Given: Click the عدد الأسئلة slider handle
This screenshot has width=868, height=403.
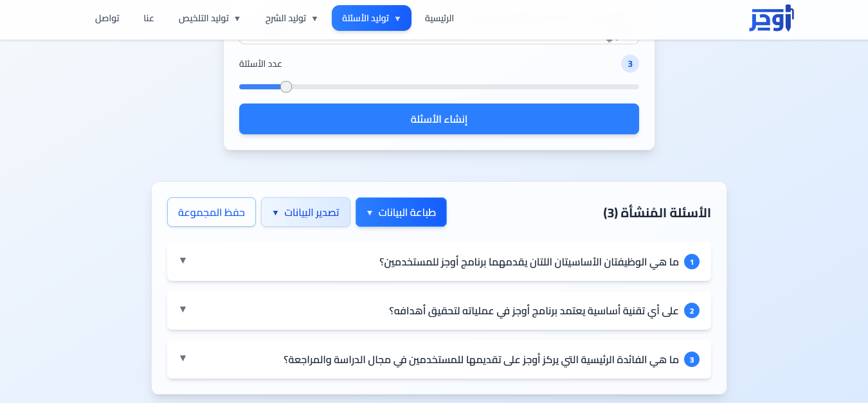Looking at the screenshot, I should 286,87.
